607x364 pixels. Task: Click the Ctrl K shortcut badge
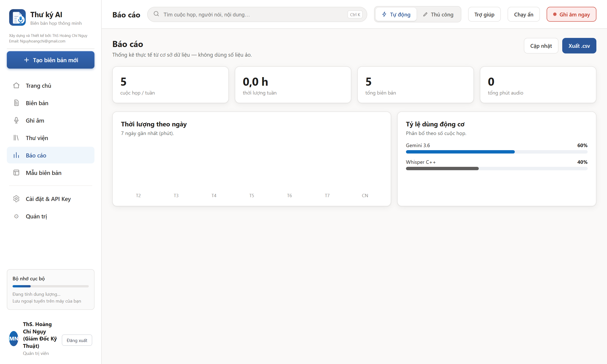click(355, 14)
